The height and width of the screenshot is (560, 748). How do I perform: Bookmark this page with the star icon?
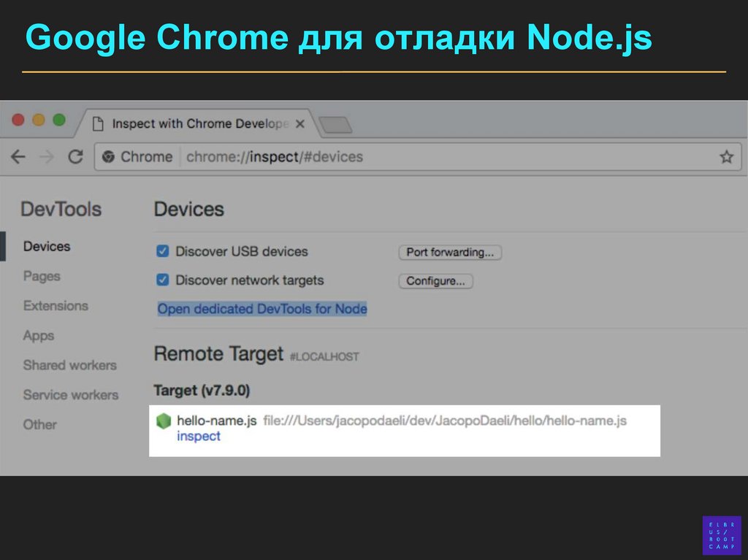pyautogui.click(x=726, y=156)
